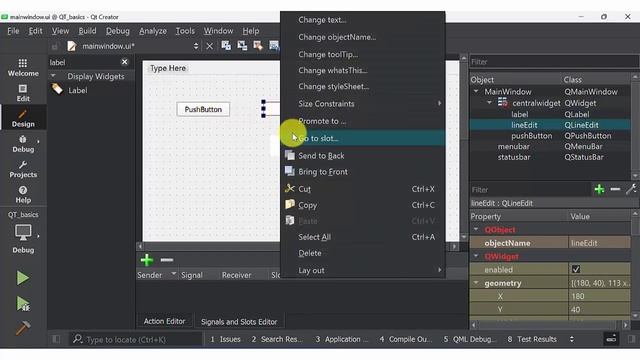Image resolution: width=640 pixels, height=360 pixels.
Task: Click the objectName value lineEdit
Action: 599,243
